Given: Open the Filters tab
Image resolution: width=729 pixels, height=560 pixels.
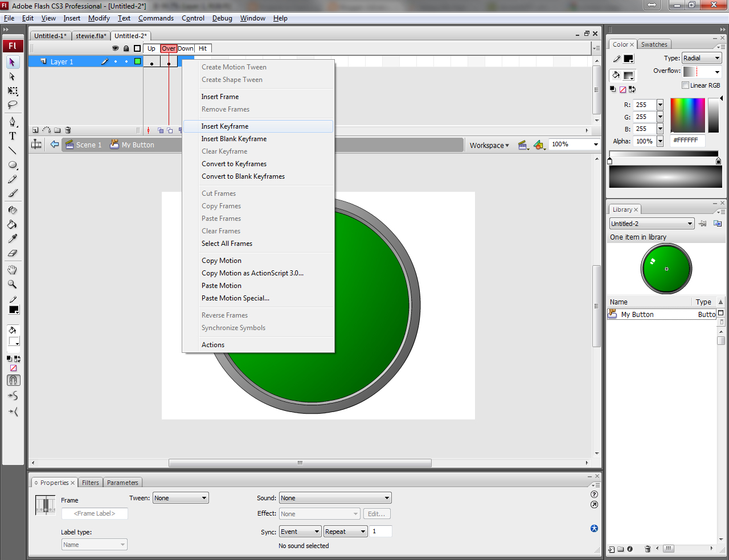Looking at the screenshot, I should [x=91, y=483].
